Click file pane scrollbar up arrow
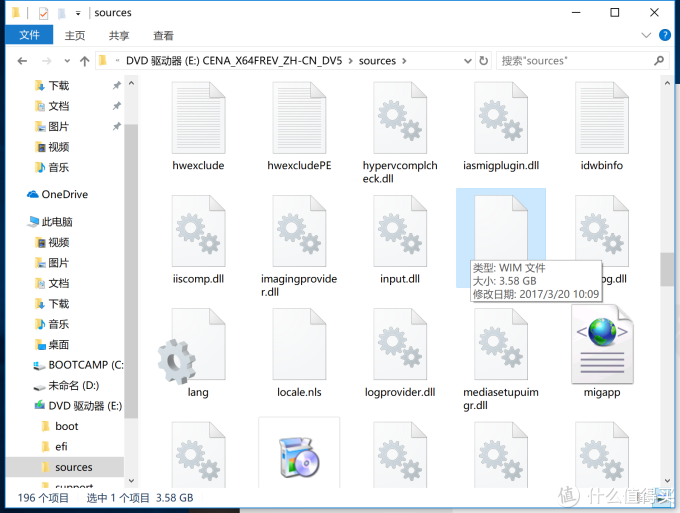The height and width of the screenshot is (513, 680). [x=667, y=82]
